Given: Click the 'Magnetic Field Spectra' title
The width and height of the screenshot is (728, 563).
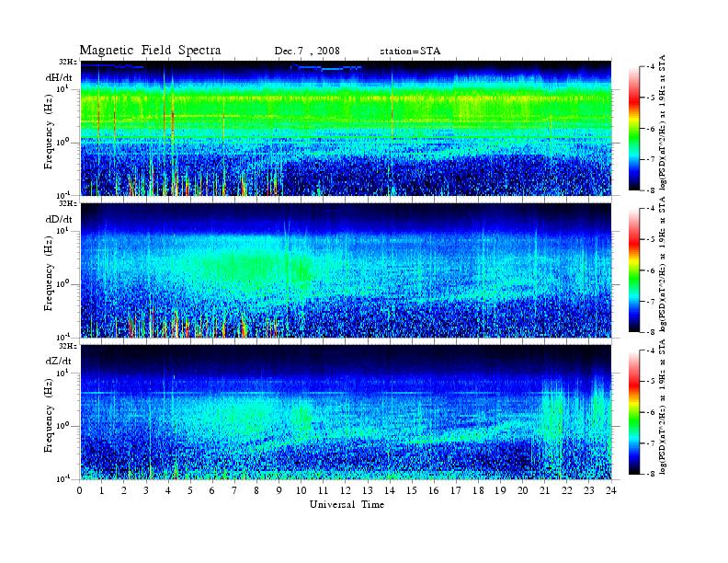Looking at the screenshot, I should pos(150,51).
